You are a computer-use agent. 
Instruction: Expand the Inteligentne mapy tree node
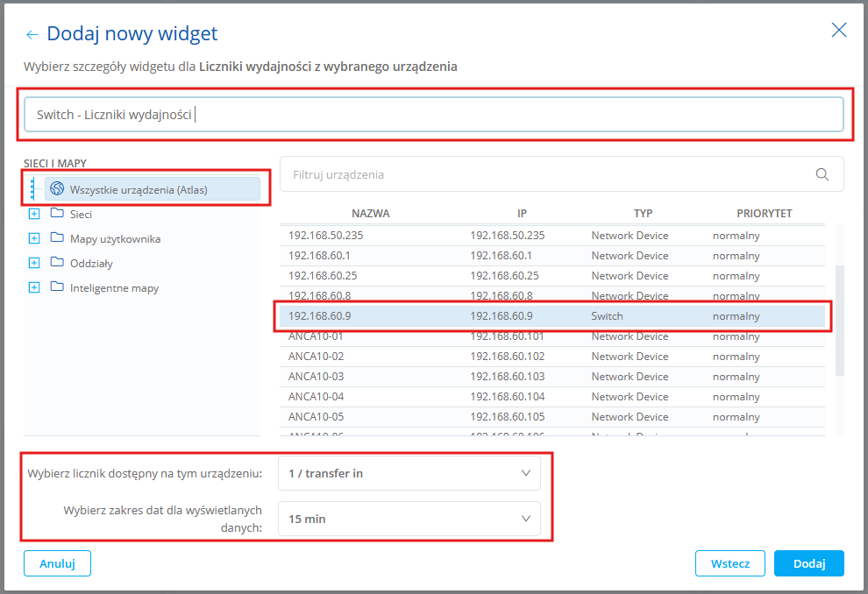(34, 287)
